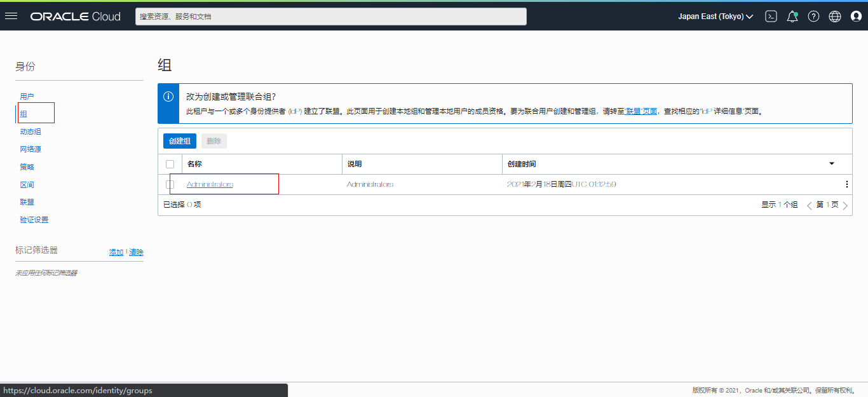This screenshot has height=397, width=868.
Task: Check the Administrators group checkbox
Action: click(x=170, y=184)
